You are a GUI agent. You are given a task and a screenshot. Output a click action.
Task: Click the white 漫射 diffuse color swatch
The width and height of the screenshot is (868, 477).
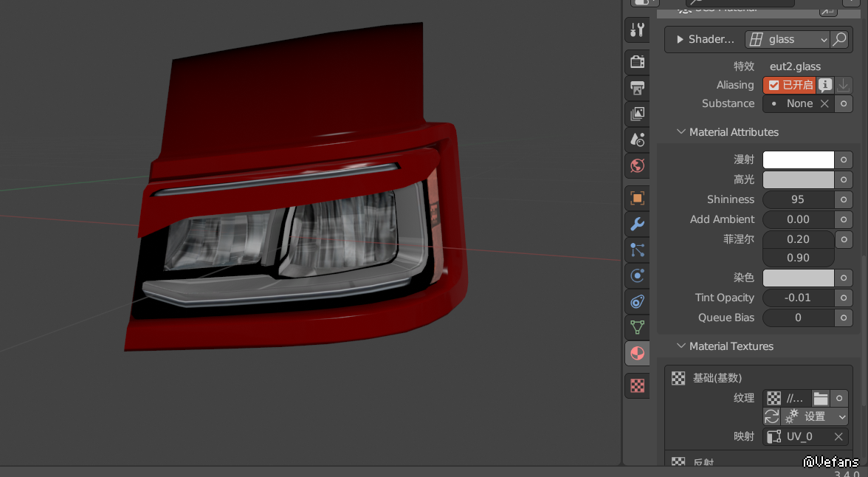pyautogui.click(x=798, y=159)
